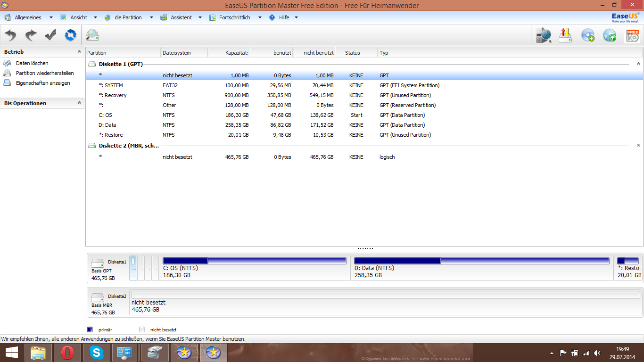Screen dimensions: 644x362
Task: Sort by the nicht benutzt column header
Action: pos(314,53)
